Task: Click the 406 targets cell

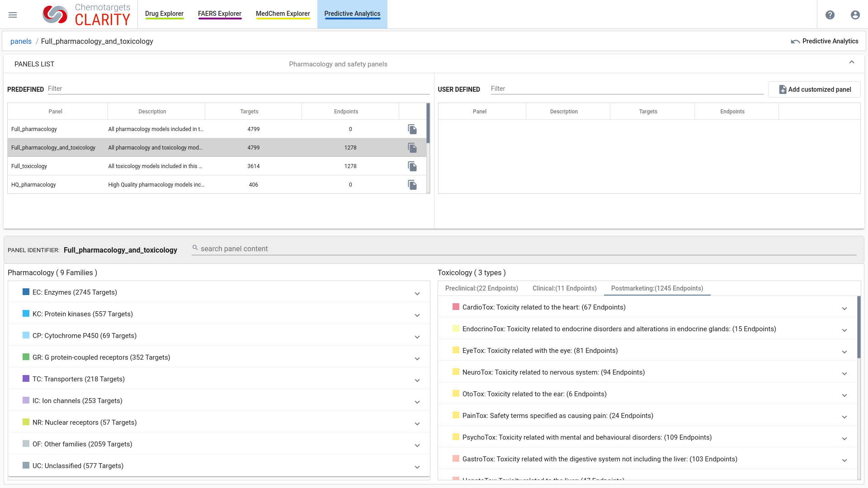Action: pos(254,185)
